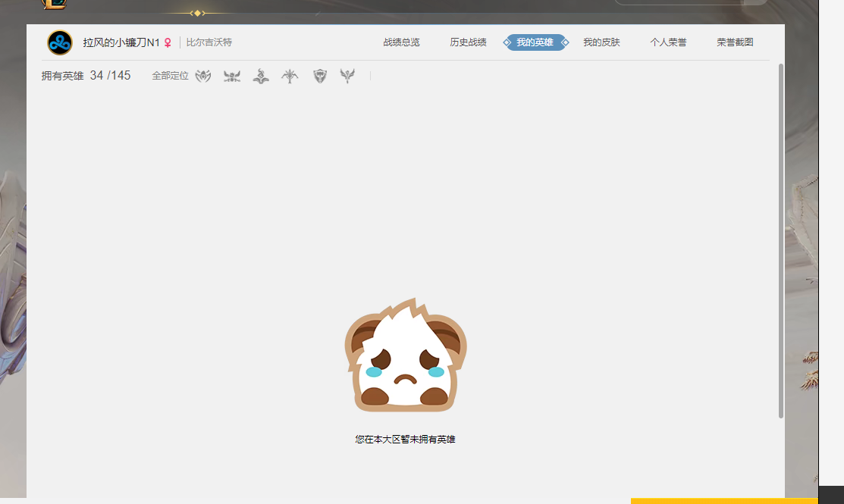Filter heroes by the Tank shield icon
This screenshot has width=844, height=504.
[320, 76]
